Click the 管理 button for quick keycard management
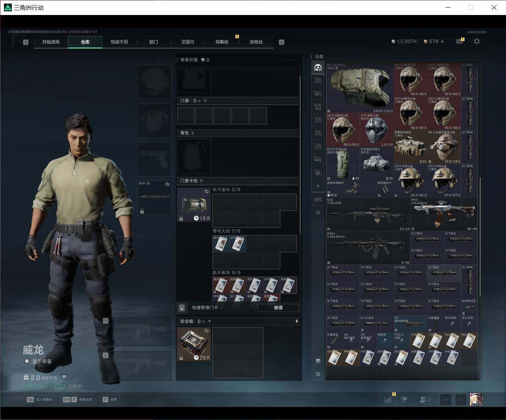 click(x=278, y=308)
